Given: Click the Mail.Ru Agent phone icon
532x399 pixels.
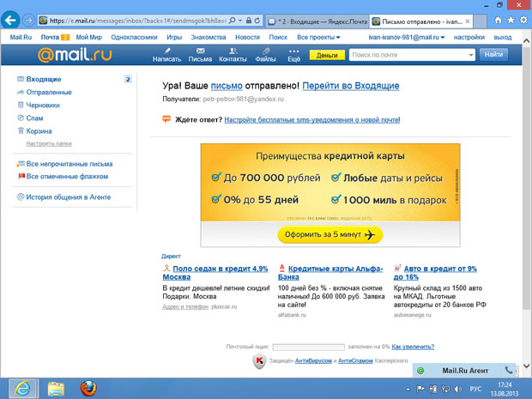Looking at the screenshot, I should point(511,370).
